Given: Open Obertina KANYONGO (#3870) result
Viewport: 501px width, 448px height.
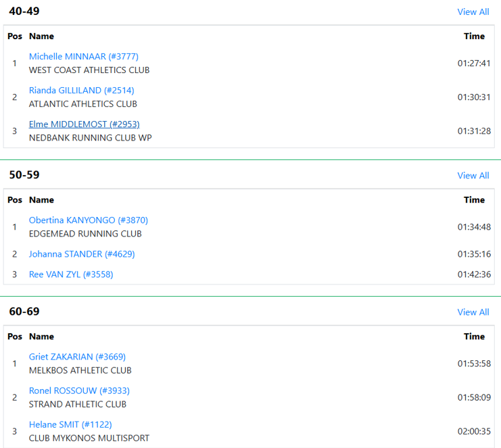Looking at the screenshot, I should [x=89, y=220].
